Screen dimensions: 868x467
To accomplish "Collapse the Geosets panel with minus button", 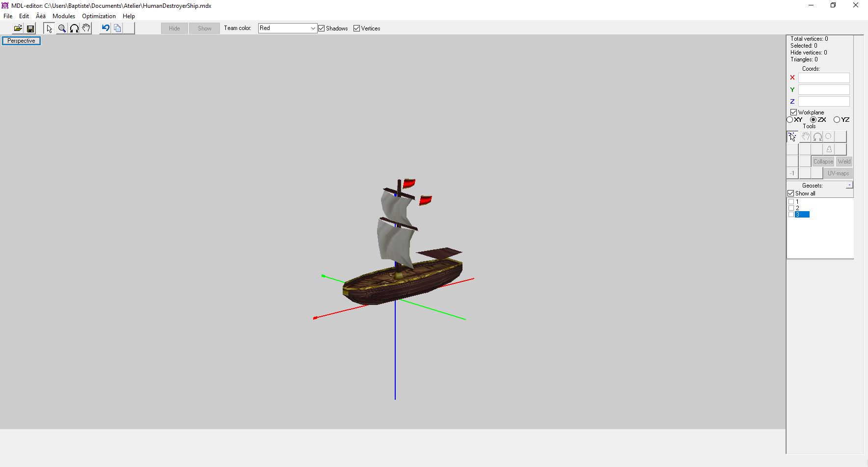I will (x=849, y=185).
